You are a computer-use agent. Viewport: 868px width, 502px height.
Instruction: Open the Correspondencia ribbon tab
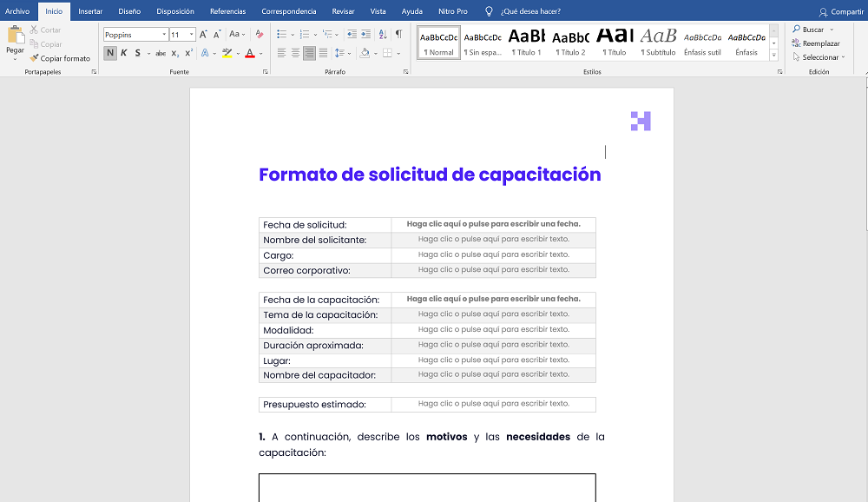(288, 11)
